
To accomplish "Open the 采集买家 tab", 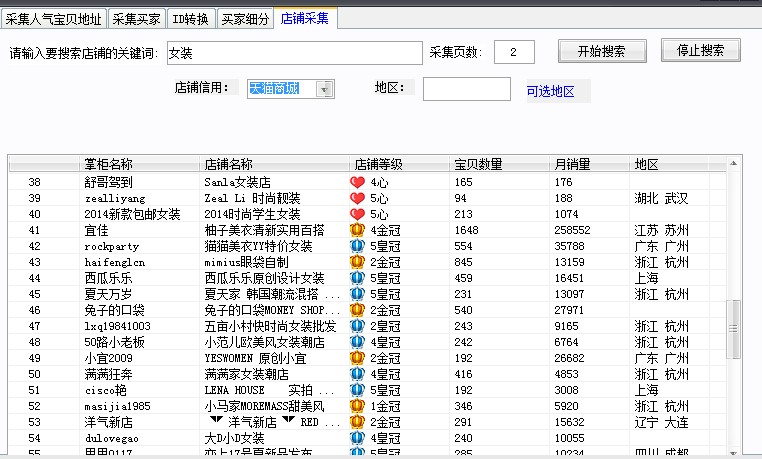I will pyautogui.click(x=135, y=18).
